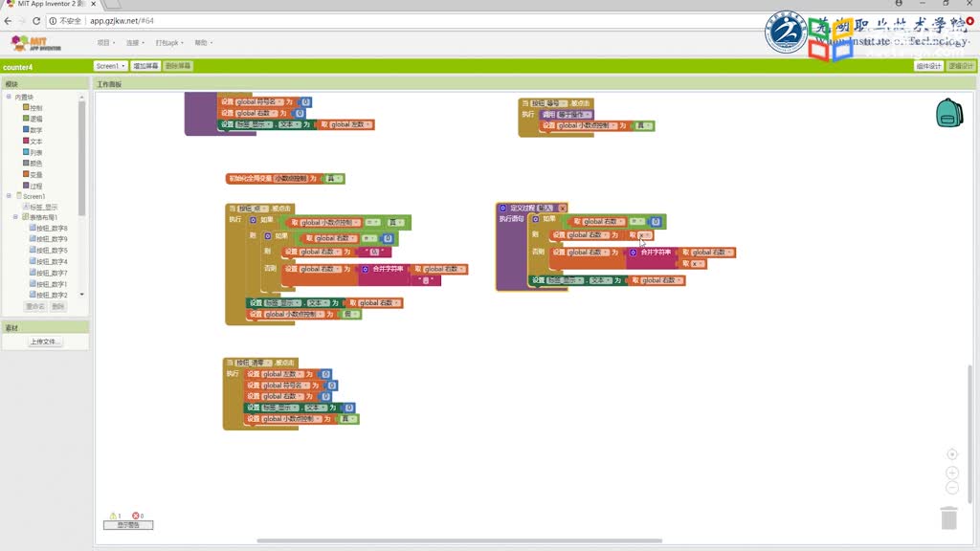Open mutator gear on 如果 inside 定义过程 block
This screenshot has width=980, height=551.
click(536, 219)
